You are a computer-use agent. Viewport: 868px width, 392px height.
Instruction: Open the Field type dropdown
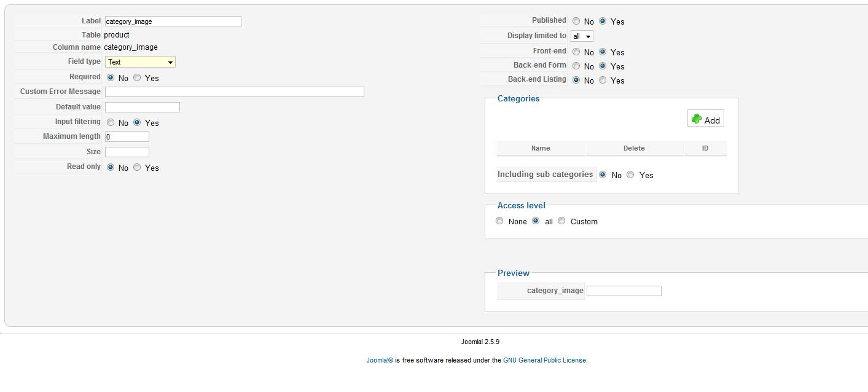pyautogui.click(x=140, y=62)
